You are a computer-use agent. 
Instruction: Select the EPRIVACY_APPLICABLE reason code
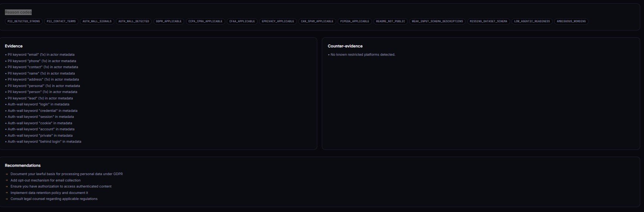(278, 21)
